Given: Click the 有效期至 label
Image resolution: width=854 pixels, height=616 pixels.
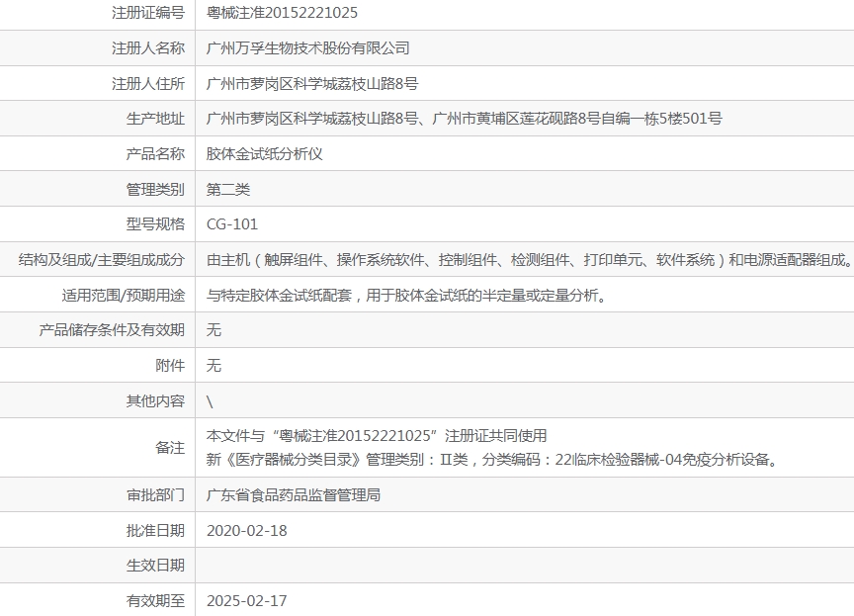Looking at the screenshot, I should [x=155, y=601].
